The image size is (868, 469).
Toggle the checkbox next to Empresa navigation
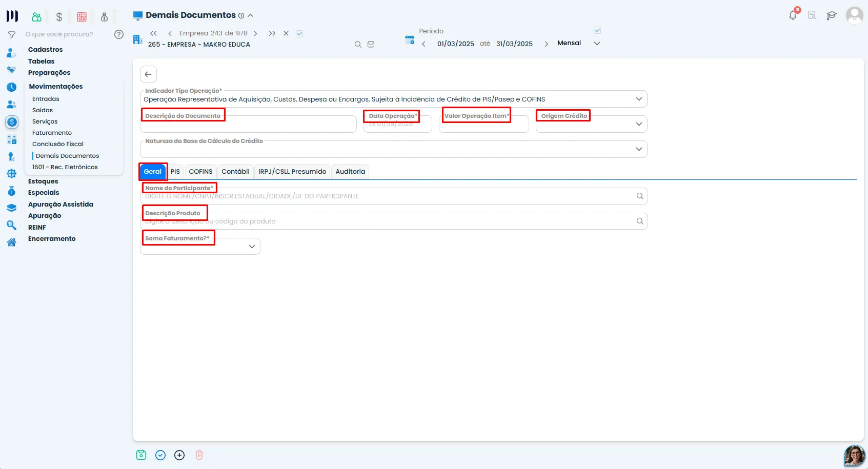click(299, 34)
